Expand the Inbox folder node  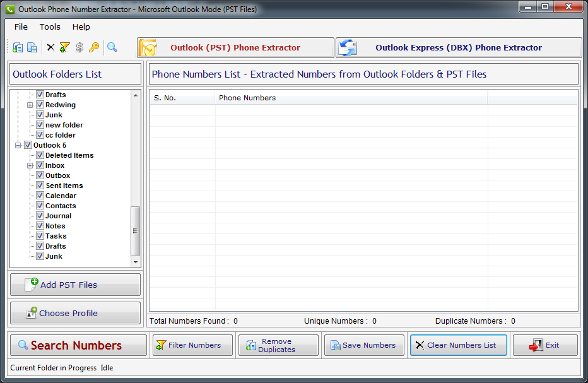click(x=30, y=165)
